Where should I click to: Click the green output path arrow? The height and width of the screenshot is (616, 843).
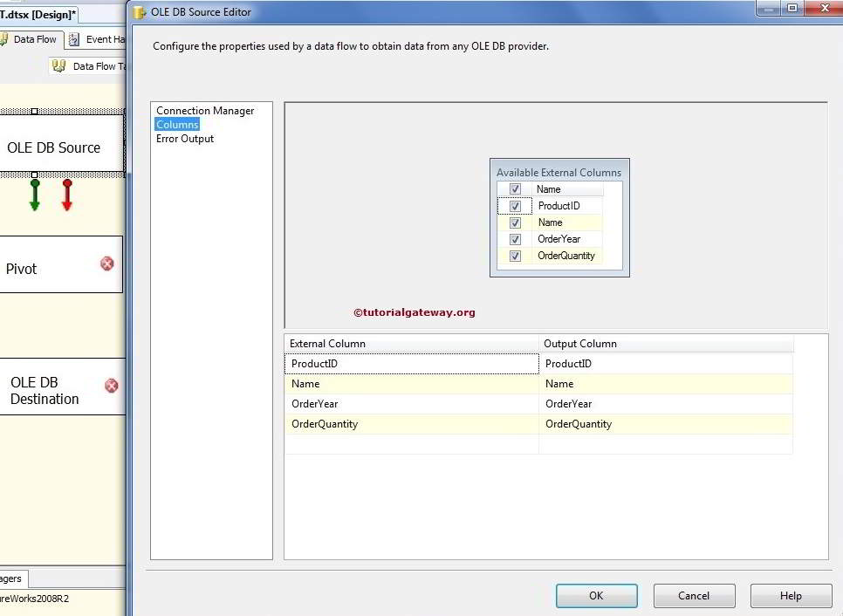tap(34, 194)
